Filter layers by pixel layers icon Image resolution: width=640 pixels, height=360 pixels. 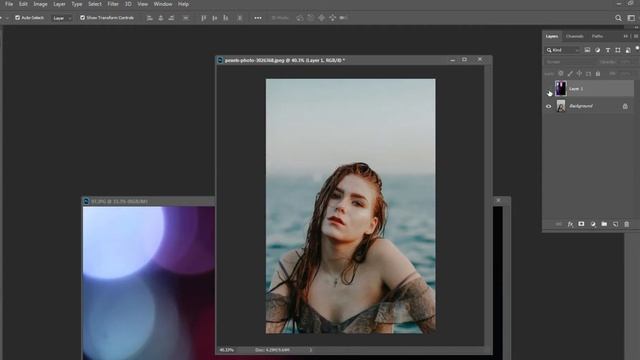[x=587, y=50]
